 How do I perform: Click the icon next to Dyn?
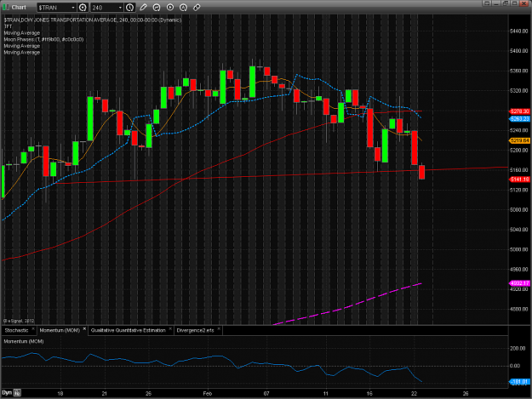pos(17,393)
